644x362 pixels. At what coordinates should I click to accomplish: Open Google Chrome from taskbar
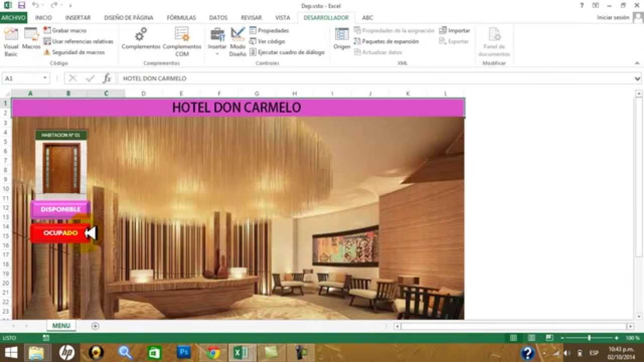(x=213, y=352)
